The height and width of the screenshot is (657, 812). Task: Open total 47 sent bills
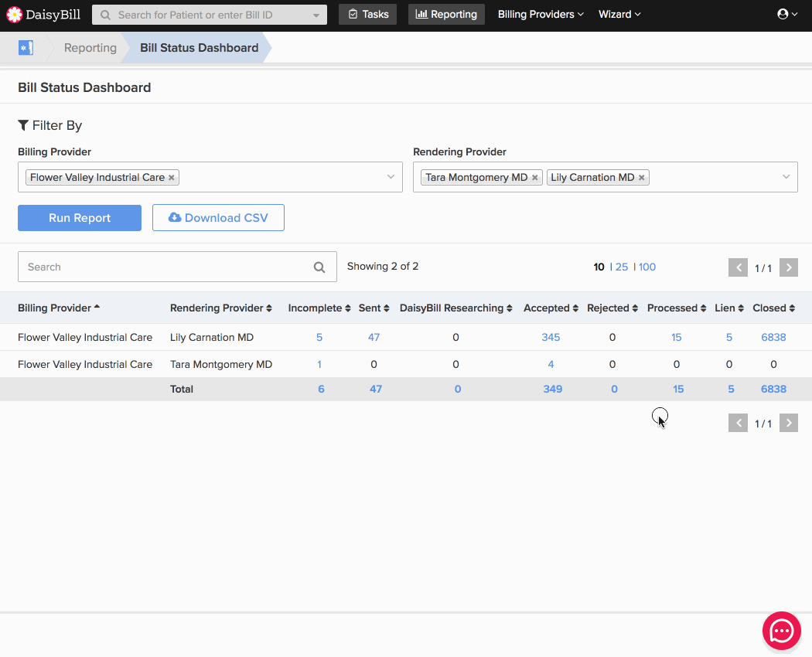[x=375, y=390]
